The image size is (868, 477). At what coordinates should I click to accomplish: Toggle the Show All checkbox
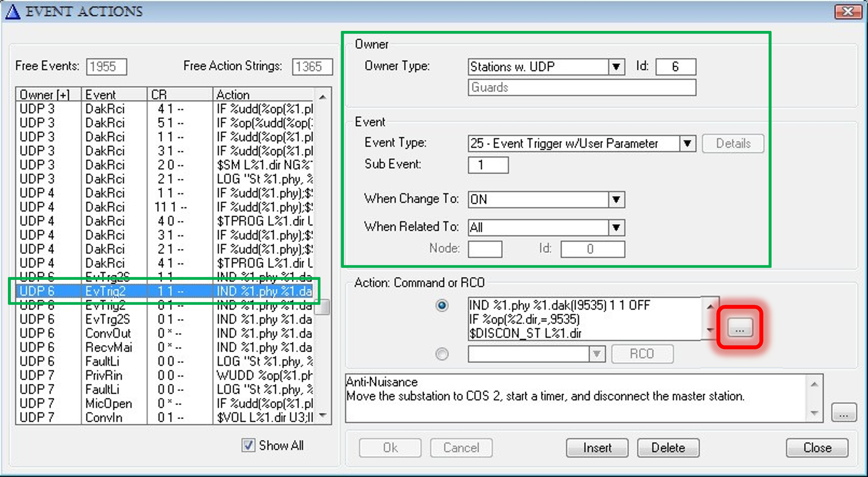coord(248,445)
